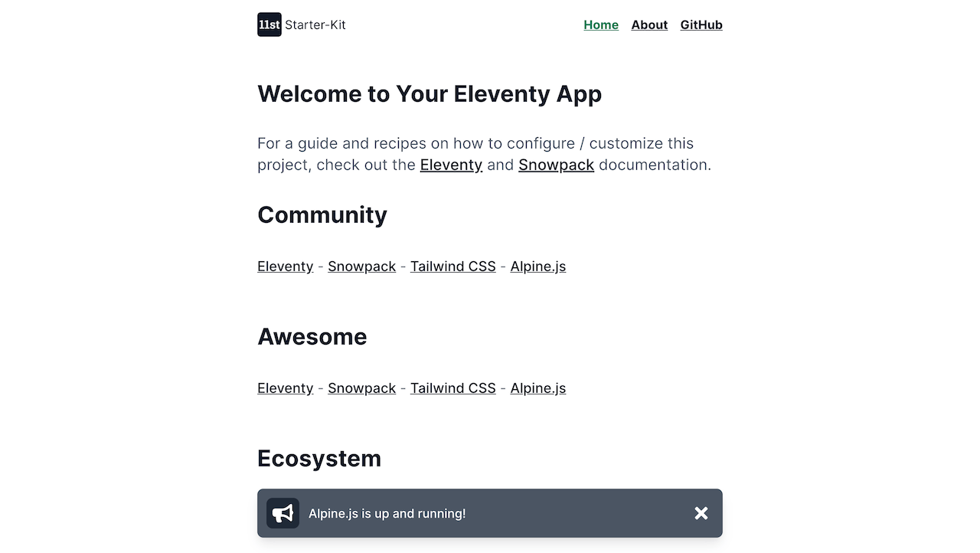Click Tailwind CSS link under Community
Image resolution: width=980 pixels, height=553 pixels.
(452, 267)
